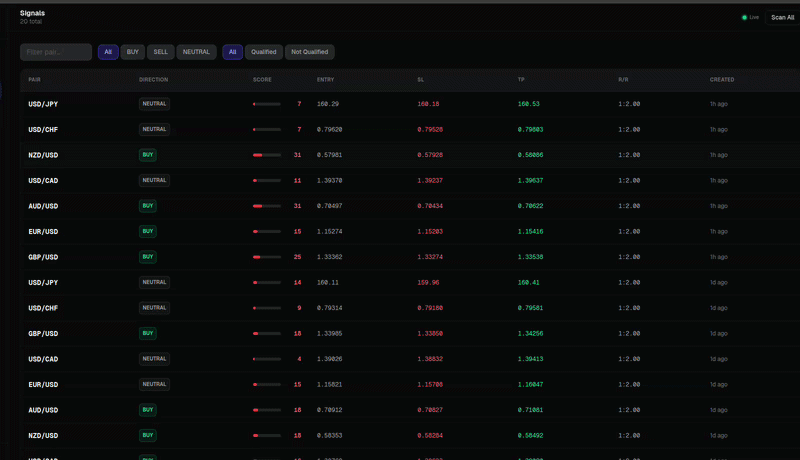Click the Scan All button
This screenshot has width=800, height=460.
pos(782,17)
